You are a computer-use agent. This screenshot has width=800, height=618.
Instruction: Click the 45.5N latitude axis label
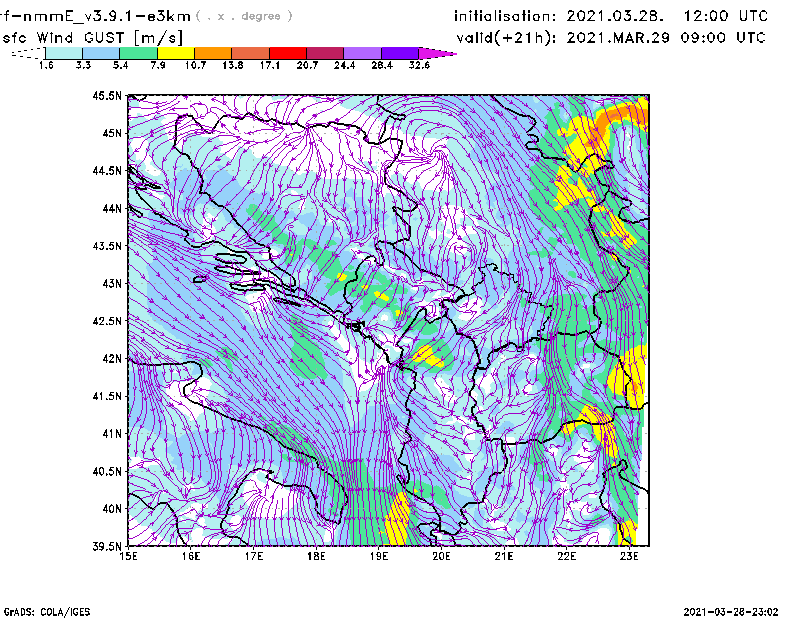click(x=105, y=96)
